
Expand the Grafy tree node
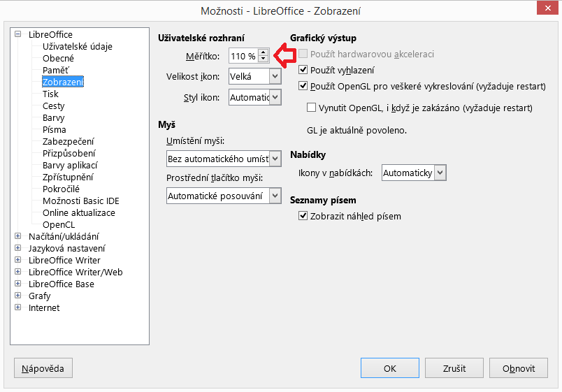18,296
